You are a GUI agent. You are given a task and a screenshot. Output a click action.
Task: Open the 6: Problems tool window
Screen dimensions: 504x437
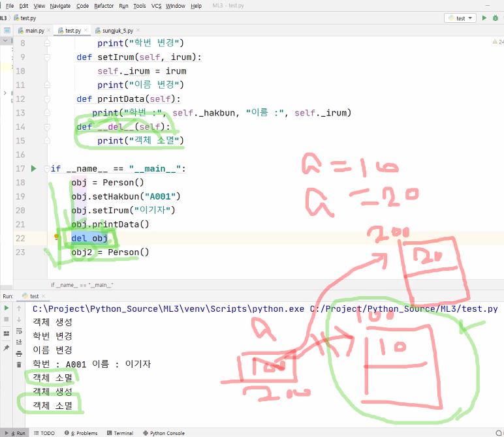(x=81, y=433)
